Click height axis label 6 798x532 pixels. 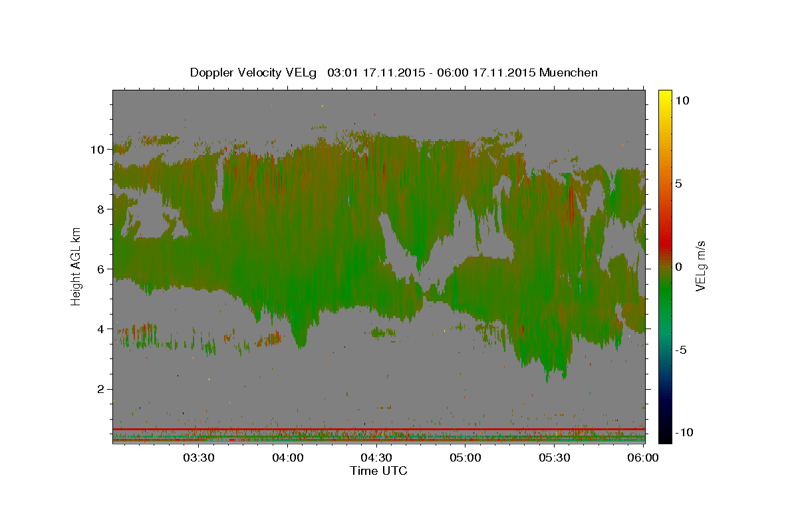click(102, 269)
